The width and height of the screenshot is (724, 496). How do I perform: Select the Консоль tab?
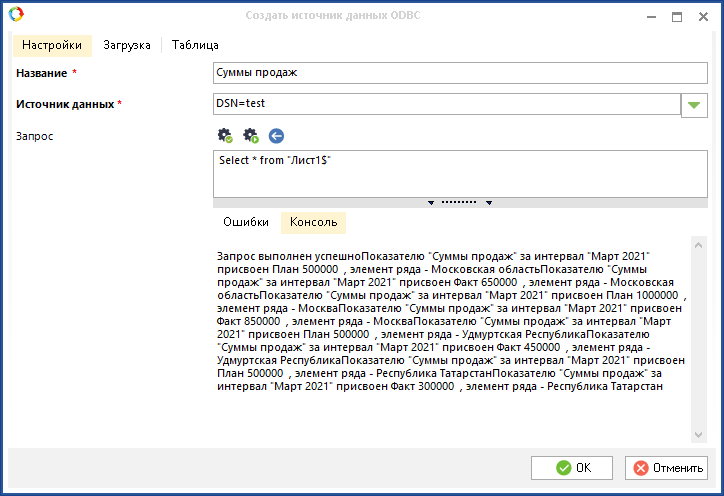pos(313,222)
